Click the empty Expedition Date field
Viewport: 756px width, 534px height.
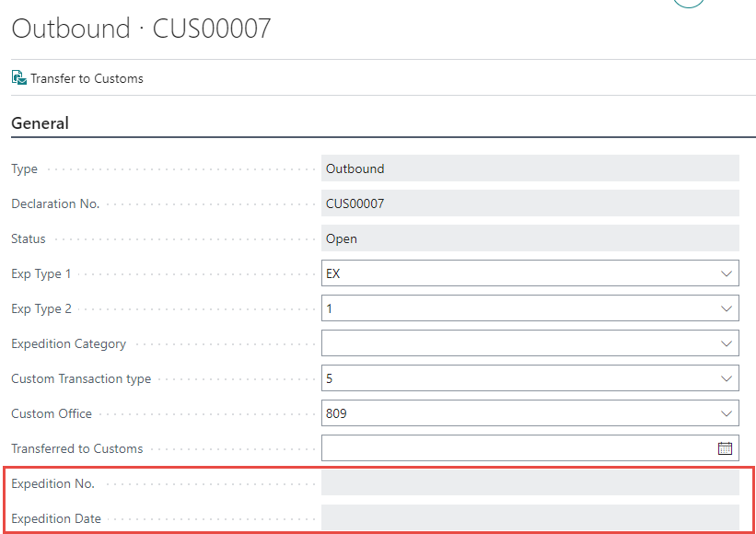click(x=529, y=517)
